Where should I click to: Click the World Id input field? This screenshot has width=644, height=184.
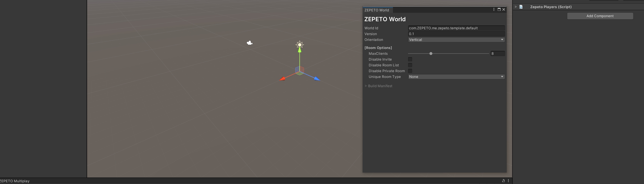[x=456, y=28]
